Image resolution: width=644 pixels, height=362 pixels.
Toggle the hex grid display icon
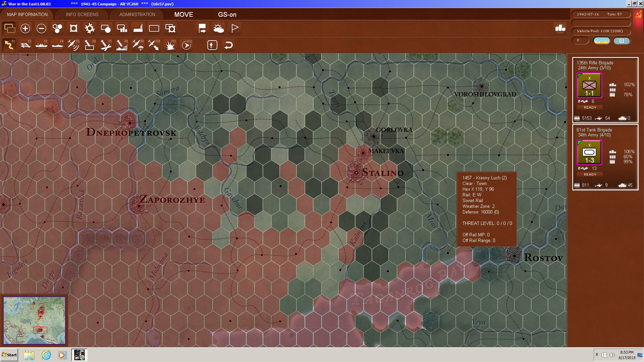pos(57,28)
